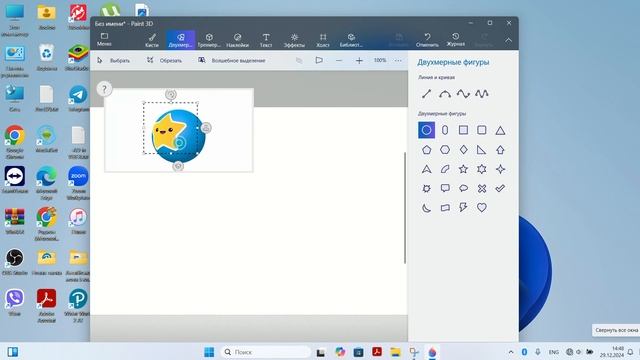Click the Обрезать (Crop) tool
This screenshot has width=640, height=360.
pyautogui.click(x=164, y=60)
